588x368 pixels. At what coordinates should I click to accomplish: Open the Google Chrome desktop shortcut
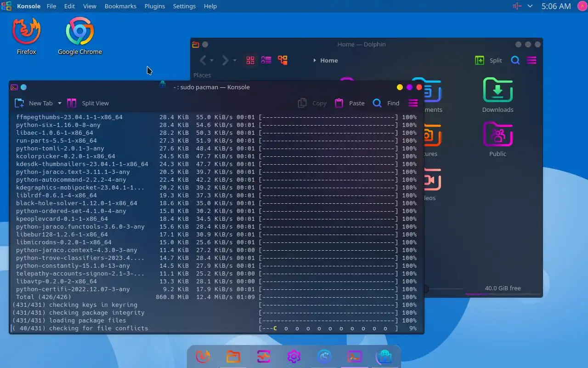80,36
